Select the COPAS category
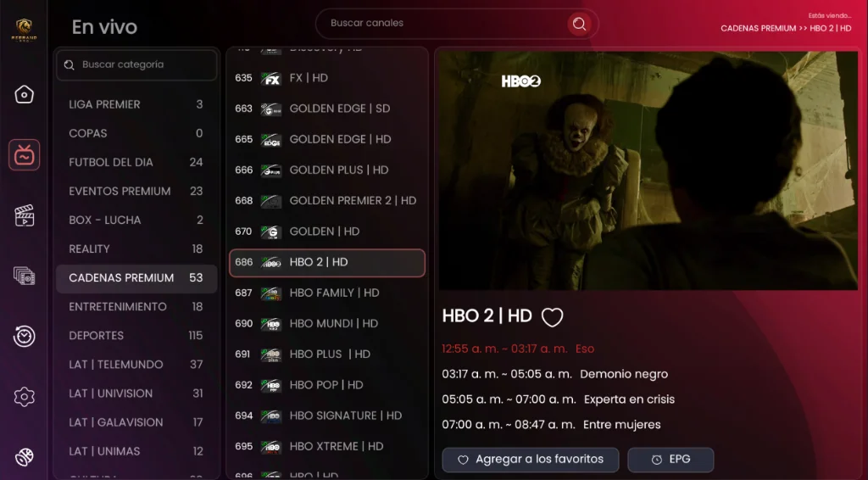 point(136,133)
